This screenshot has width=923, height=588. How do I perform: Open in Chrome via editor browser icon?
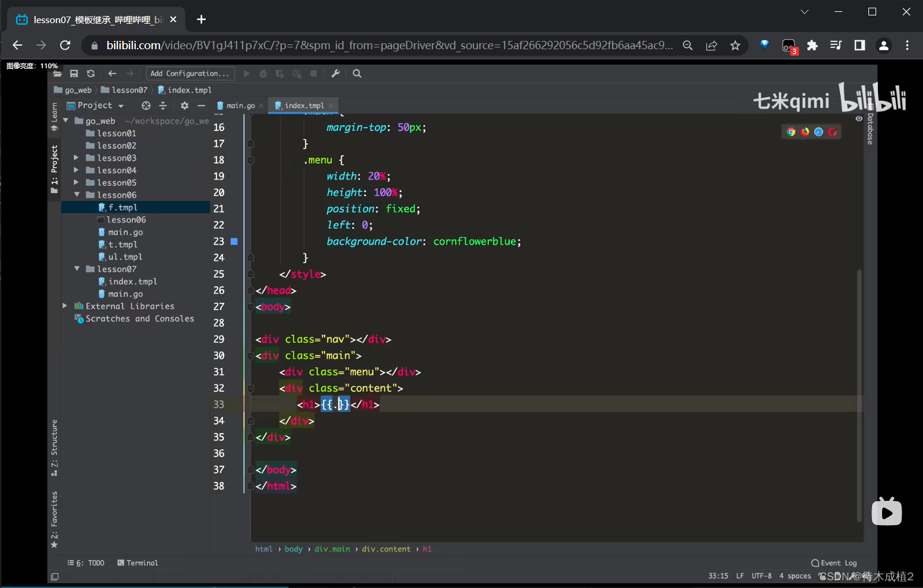pos(791,132)
